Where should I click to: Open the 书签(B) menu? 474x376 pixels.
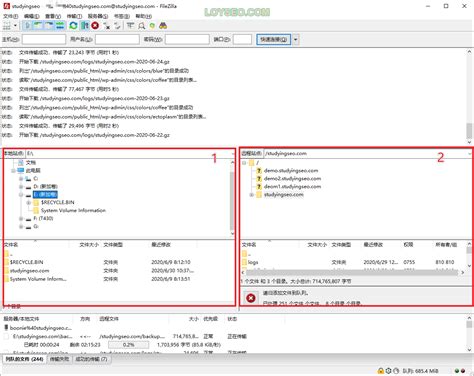click(122, 16)
